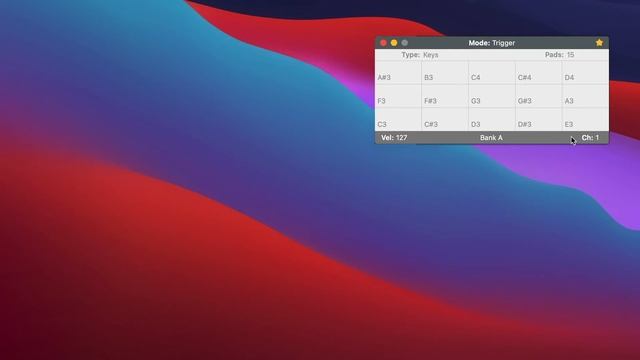The width and height of the screenshot is (640, 360).
Task: Trigger the C4 pad
Action: tap(492, 73)
